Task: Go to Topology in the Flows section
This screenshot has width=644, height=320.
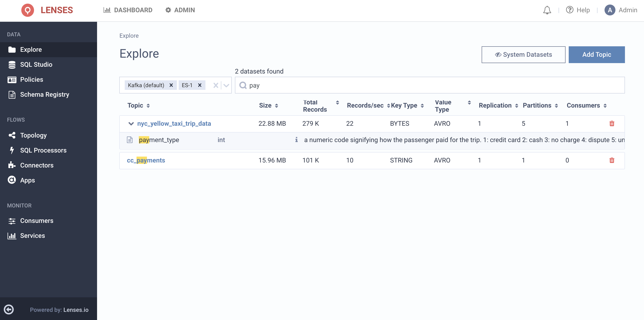Action: pyautogui.click(x=33, y=135)
